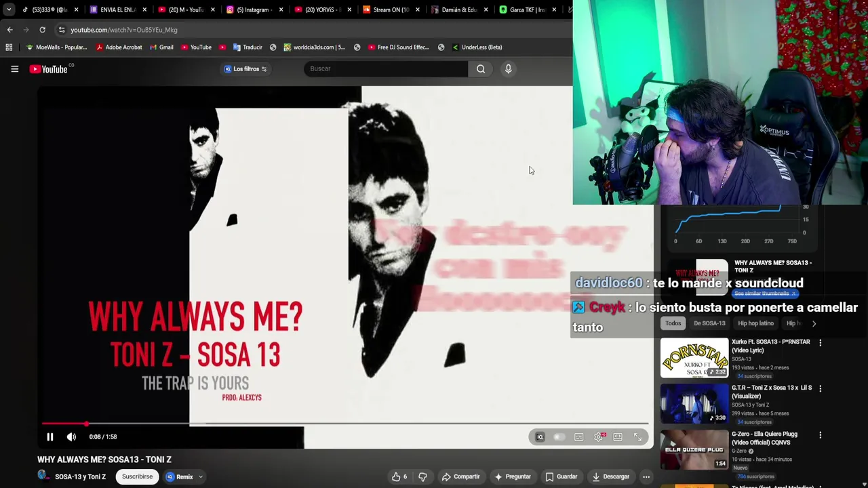Select the Hip hop latino chip
The width and height of the screenshot is (868, 488).
coord(755,323)
